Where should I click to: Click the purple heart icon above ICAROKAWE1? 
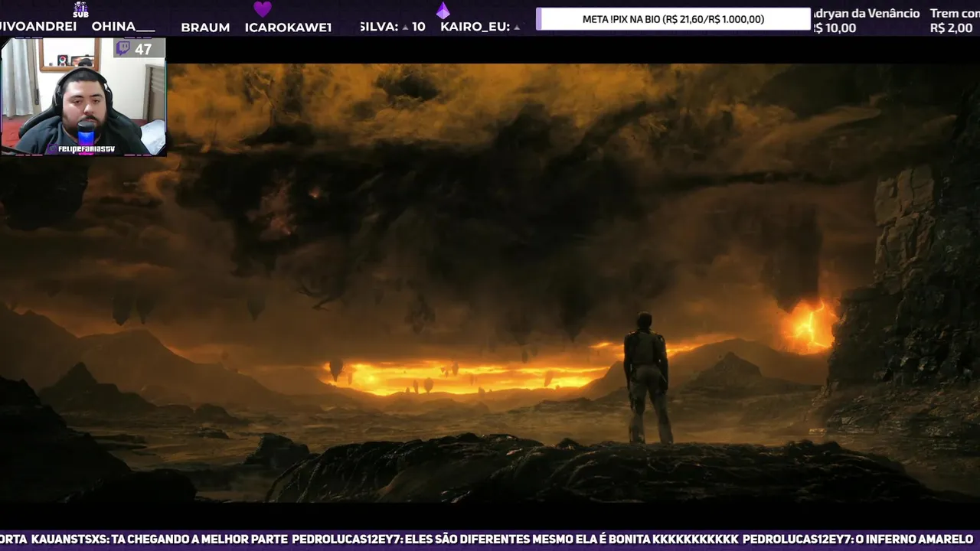(x=263, y=9)
